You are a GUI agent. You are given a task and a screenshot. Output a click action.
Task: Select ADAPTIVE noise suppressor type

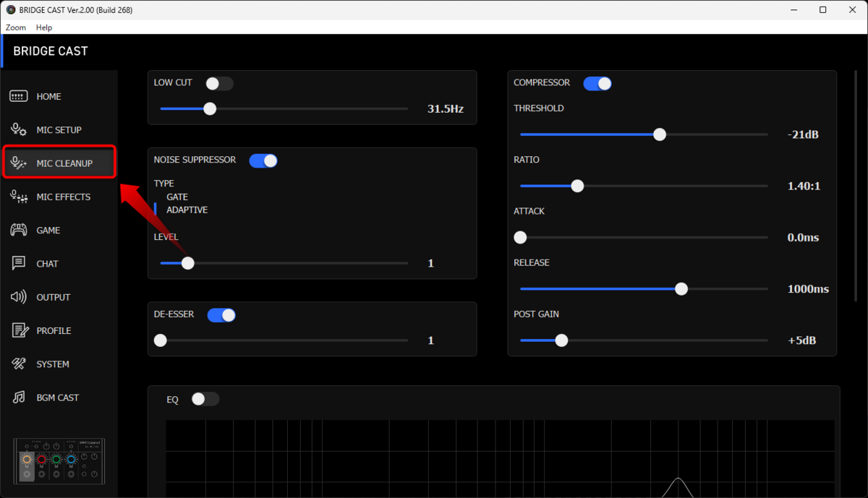click(187, 210)
